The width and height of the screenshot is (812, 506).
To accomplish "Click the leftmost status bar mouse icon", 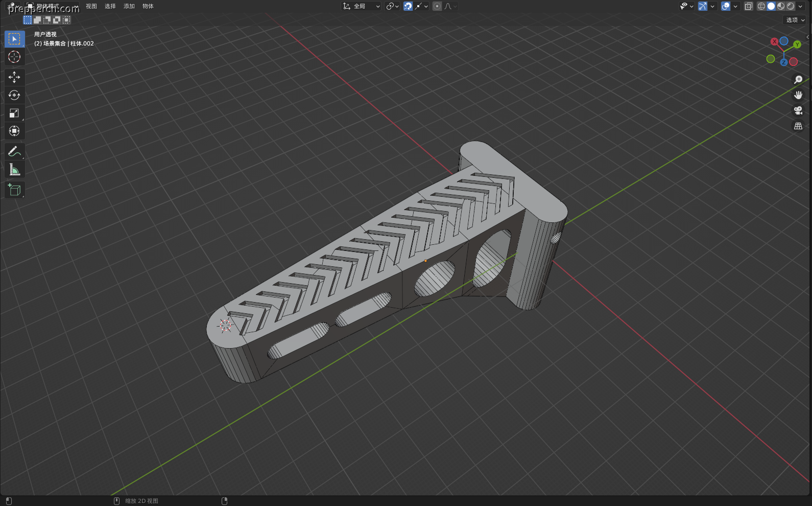I will pos(9,501).
